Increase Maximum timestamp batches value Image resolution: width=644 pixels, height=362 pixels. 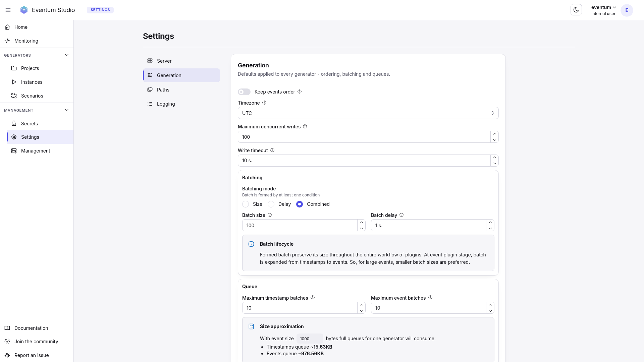362,305
